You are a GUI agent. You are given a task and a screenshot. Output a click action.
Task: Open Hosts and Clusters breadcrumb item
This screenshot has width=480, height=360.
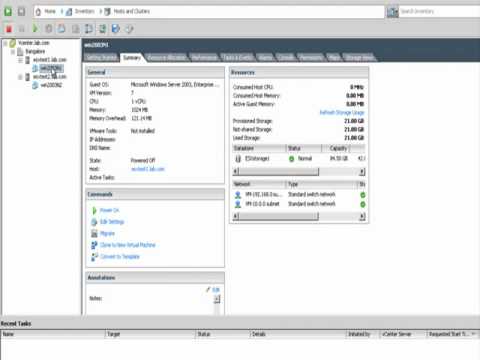click(132, 11)
